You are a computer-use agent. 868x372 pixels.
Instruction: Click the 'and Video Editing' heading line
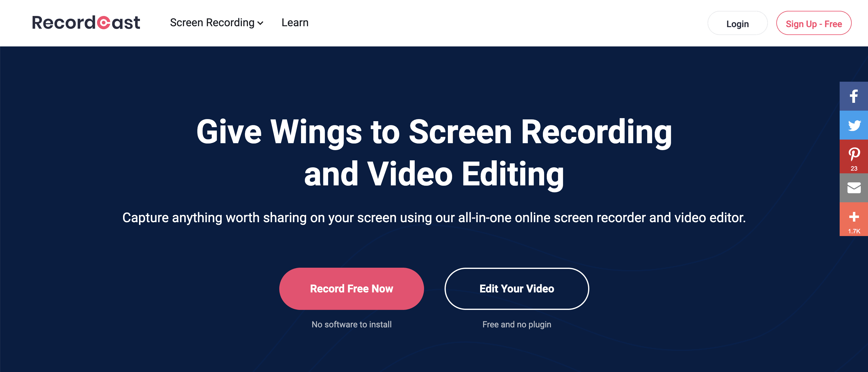click(434, 174)
